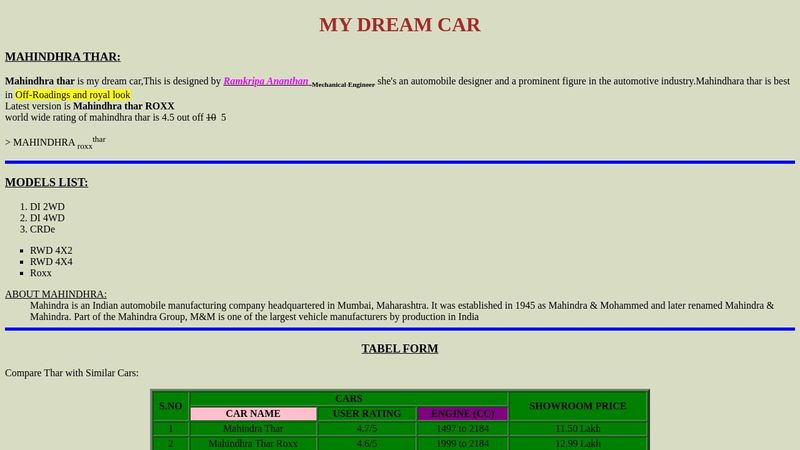The height and width of the screenshot is (450, 800).
Task: Click the 1497 to 2184 engine cell
Action: click(463, 429)
